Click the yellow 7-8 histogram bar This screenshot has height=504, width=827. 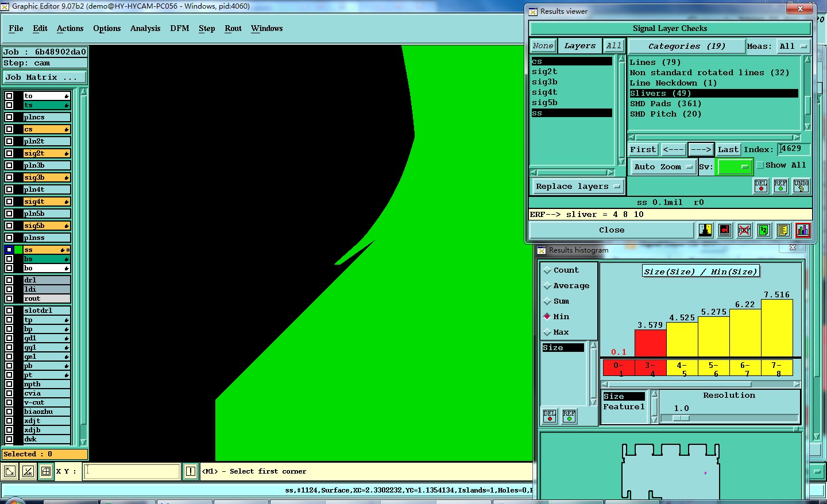click(777, 328)
